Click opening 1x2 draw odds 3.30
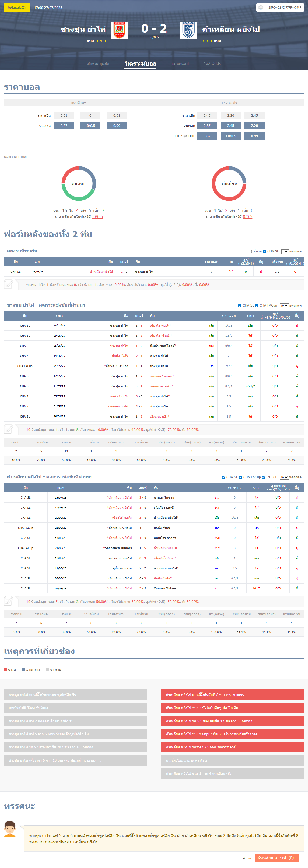Image resolution: width=308 pixels, height=868 pixels. point(231,116)
